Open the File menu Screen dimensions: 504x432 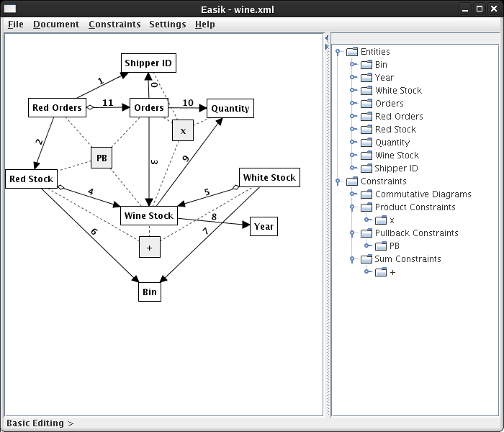click(x=15, y=24)
